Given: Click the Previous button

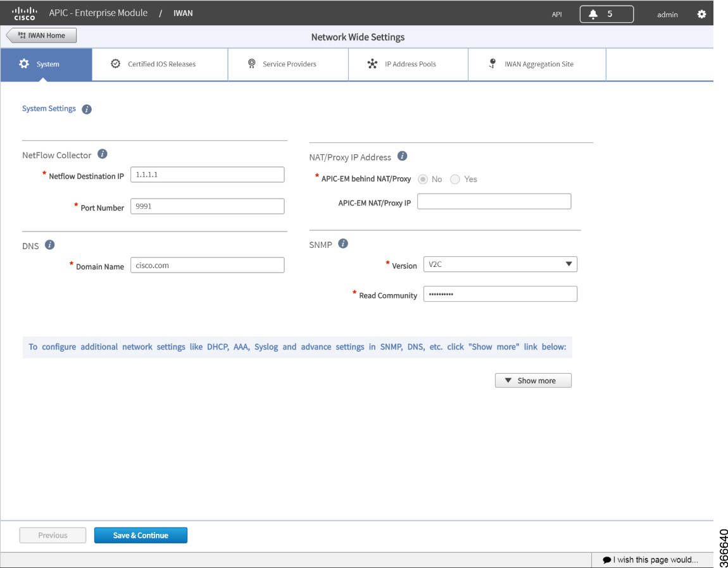Looking at the screenshot, I should coord(53,535).
